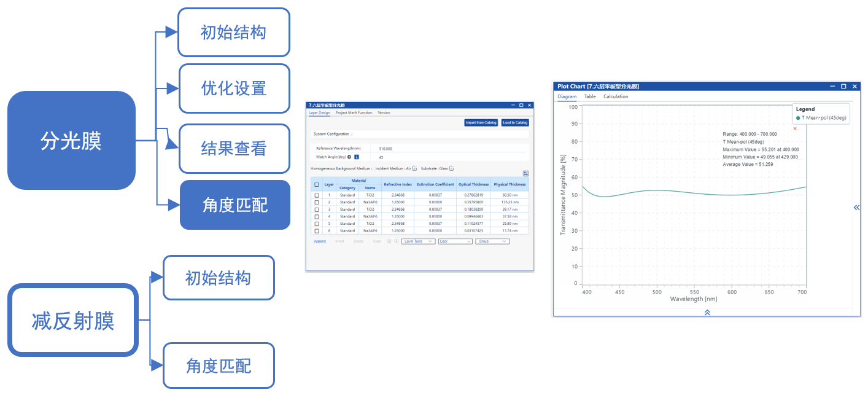Close the statistics annotation with the red X

(x=795, y=128)
